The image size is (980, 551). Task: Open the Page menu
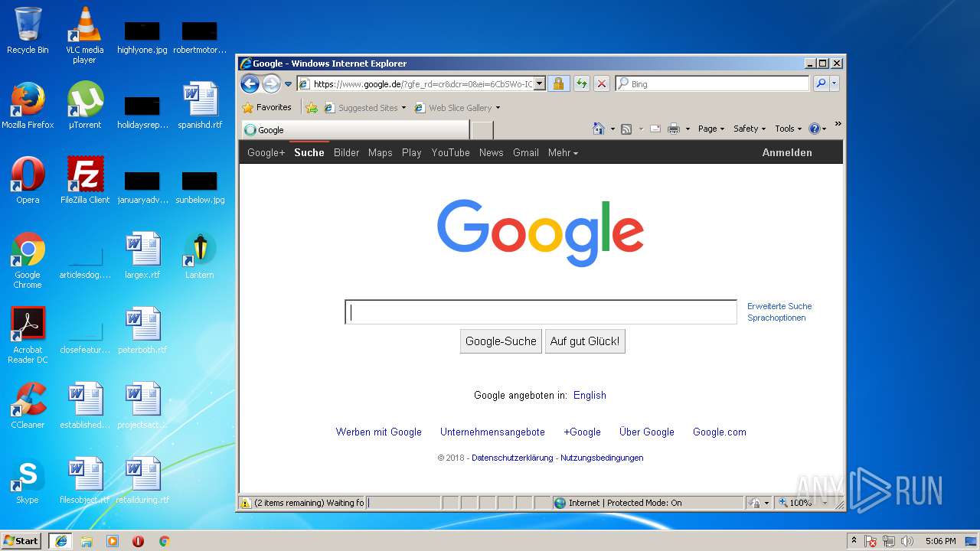710,129
